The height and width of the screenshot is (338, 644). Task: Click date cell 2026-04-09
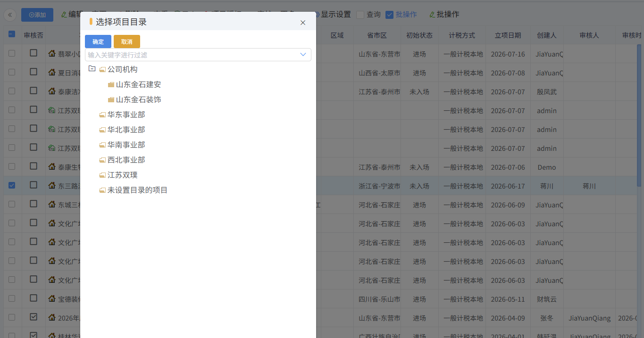coord(508,318)
